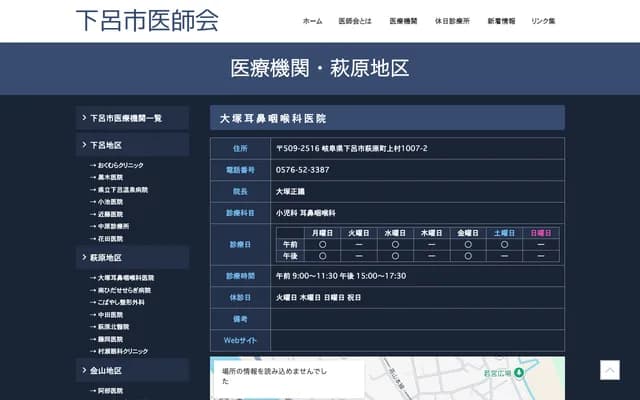Expand the 金山地区 sidebar section
This screenshot has height=400, width=640.
coord(132,371)
